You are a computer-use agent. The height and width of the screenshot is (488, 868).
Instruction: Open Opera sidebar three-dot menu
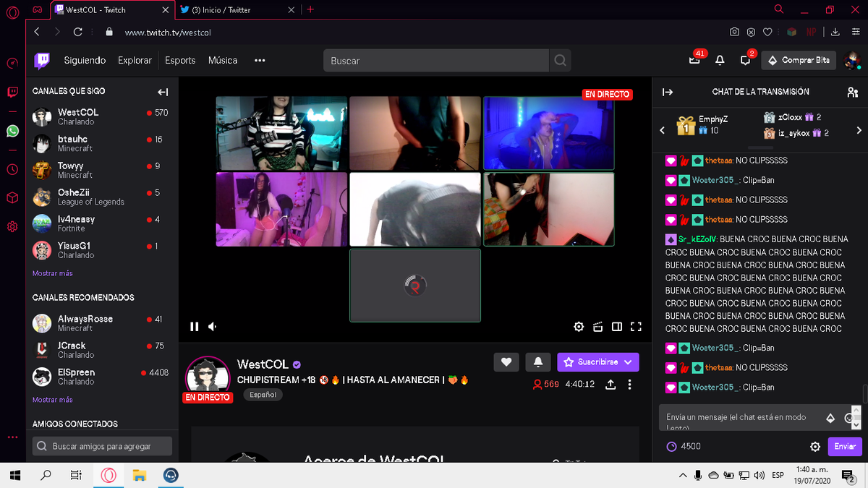click(12, 437)
